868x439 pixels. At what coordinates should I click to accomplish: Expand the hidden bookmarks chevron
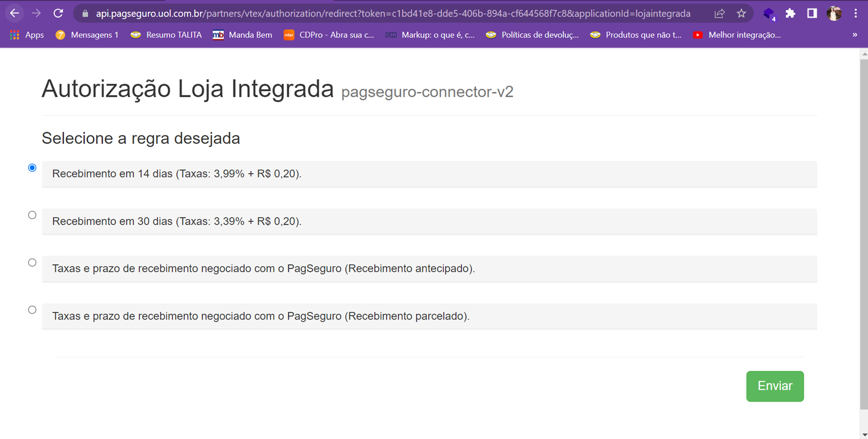pos(855,35)
